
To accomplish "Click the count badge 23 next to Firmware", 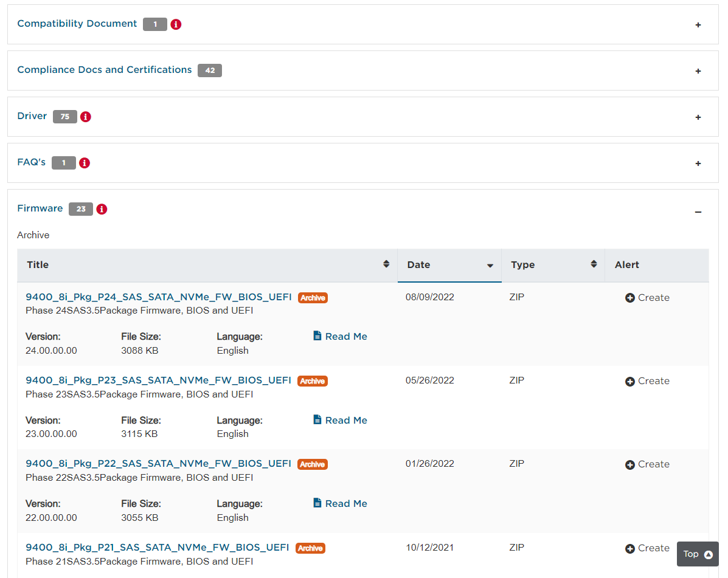I will point(81,209).
